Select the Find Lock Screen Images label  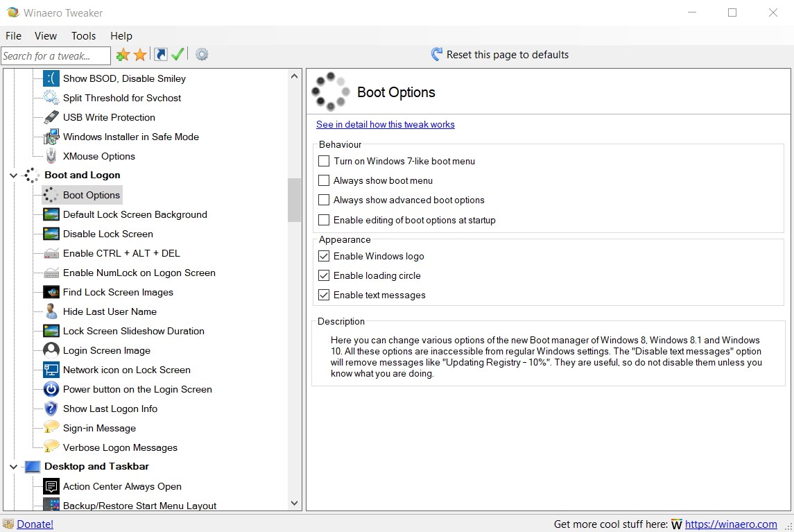tap(118, 292)
